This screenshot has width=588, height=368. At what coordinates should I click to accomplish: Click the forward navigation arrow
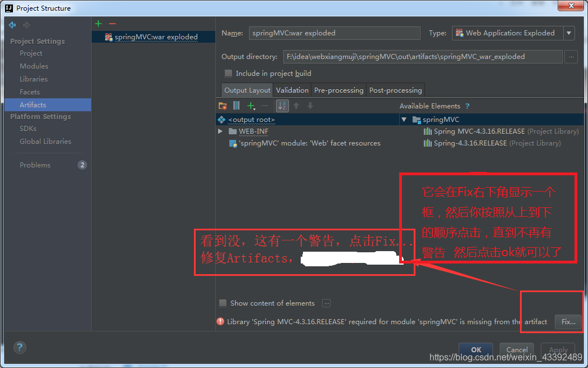click(x=26, y=25)
